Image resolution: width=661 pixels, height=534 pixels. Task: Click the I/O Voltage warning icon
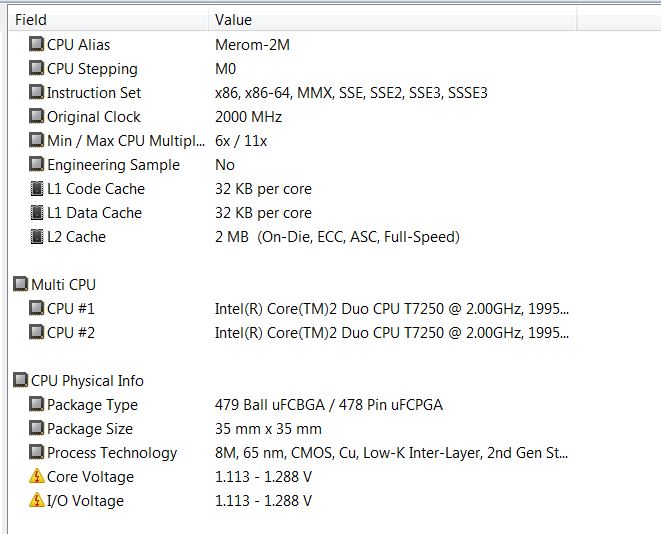tap(37, 501)
